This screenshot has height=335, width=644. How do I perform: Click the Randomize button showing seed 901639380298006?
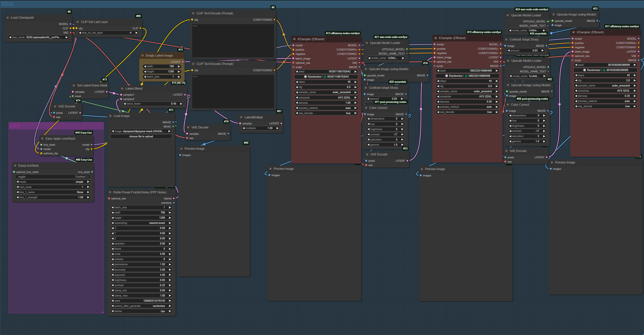605,70
